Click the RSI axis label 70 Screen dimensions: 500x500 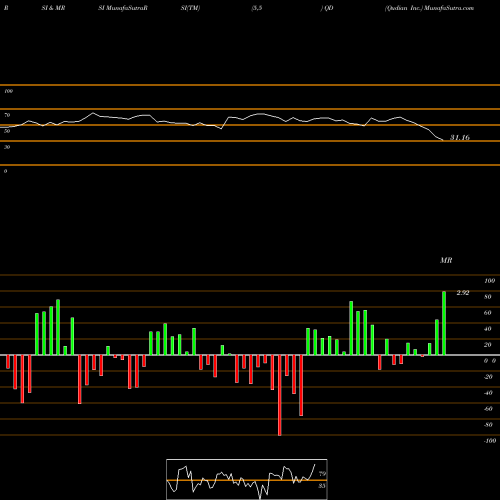coord(7,115)
